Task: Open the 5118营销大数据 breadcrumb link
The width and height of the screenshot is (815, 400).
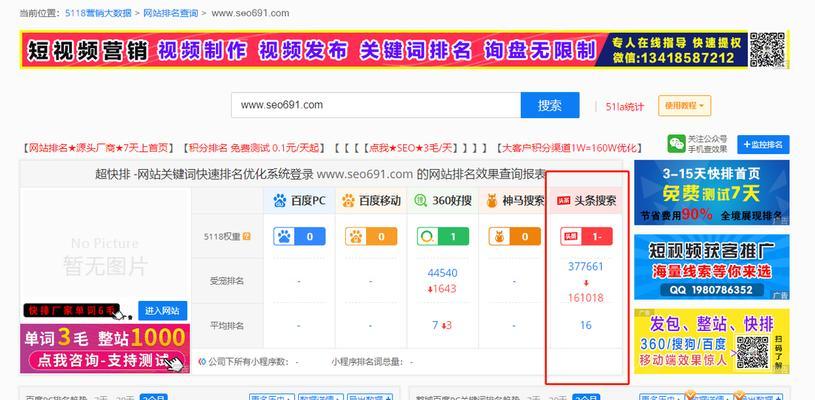Action: click(x=98, y=13)
